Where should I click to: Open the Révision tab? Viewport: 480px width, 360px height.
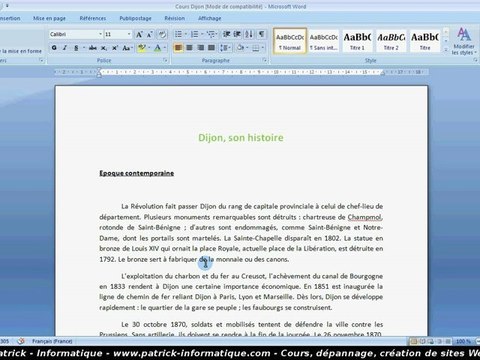click(x=174, y=18)
